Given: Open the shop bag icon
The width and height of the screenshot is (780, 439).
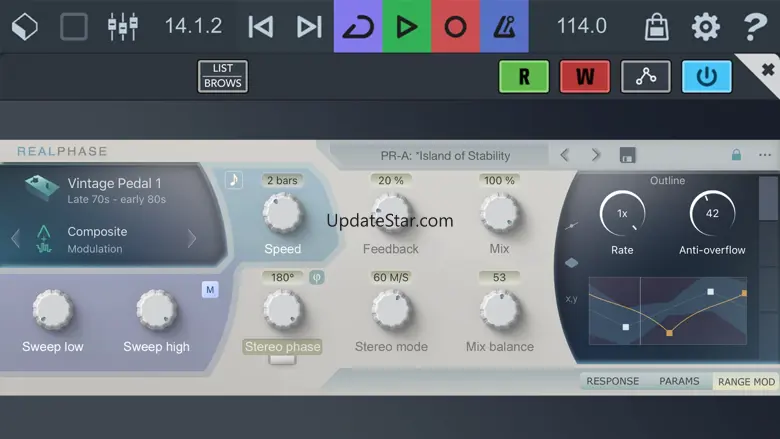Looking at the screenshot, I should tap(657, 26).
